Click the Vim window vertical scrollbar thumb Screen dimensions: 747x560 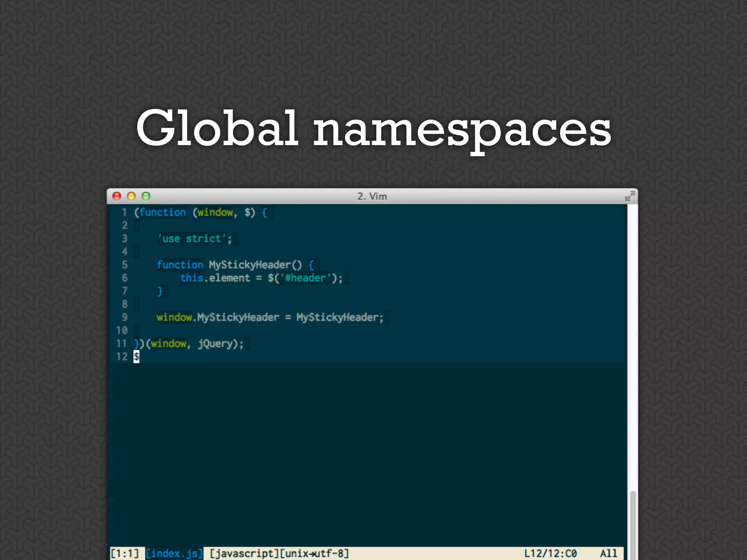coord(633,525)
